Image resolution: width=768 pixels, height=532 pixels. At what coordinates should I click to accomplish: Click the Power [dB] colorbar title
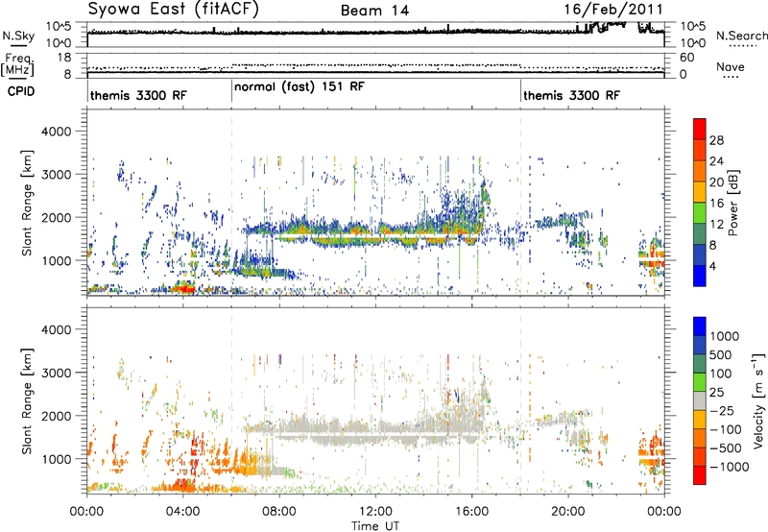point(733,203)
